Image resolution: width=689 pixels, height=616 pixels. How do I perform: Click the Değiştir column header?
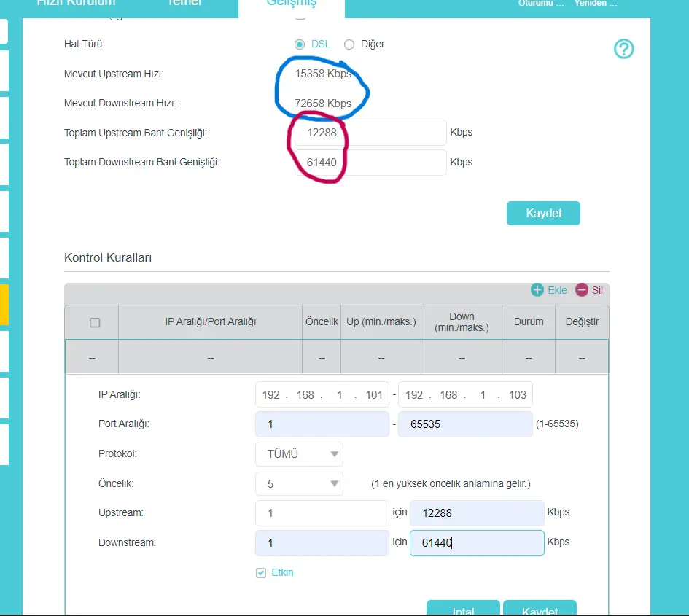click(582, 322)
